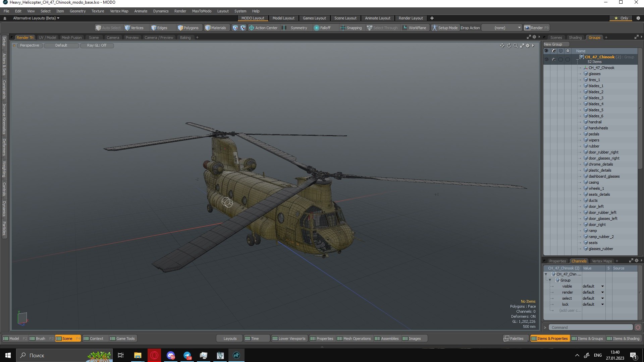
Task: Open the Geometry menu
Action: click(x=77, y=11)
